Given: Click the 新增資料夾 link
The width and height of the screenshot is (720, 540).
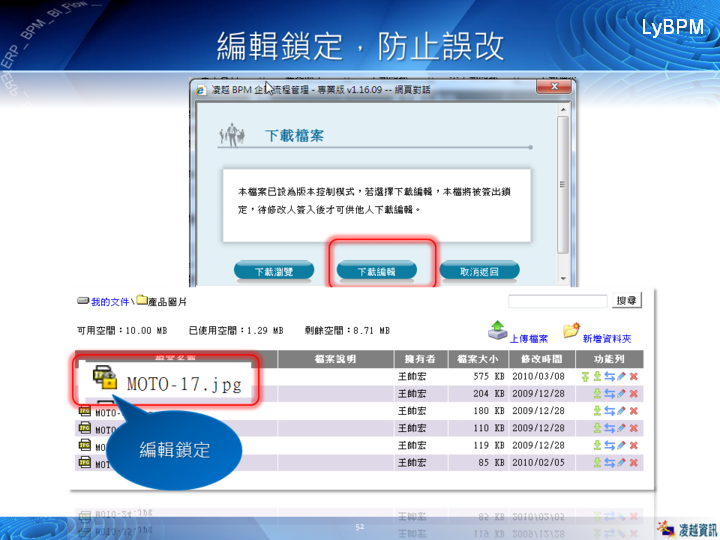Looking at the screenshot, I should pos(607,339).
